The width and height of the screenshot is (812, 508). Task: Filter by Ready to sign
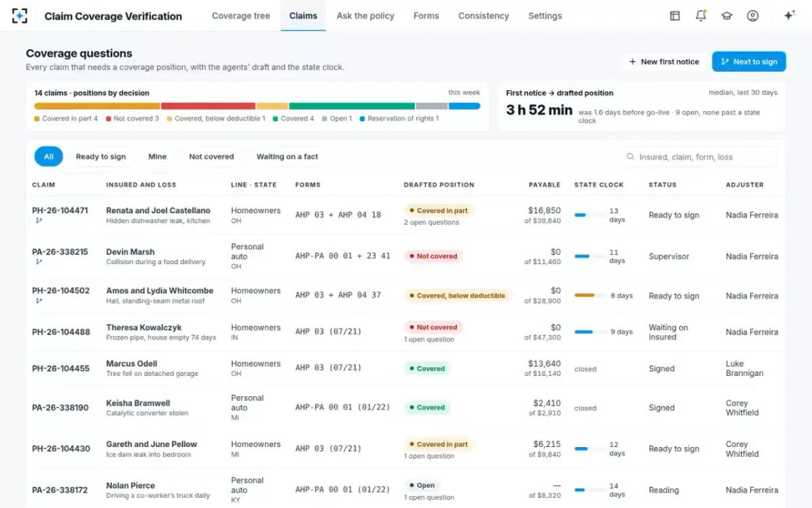(101, 156)
